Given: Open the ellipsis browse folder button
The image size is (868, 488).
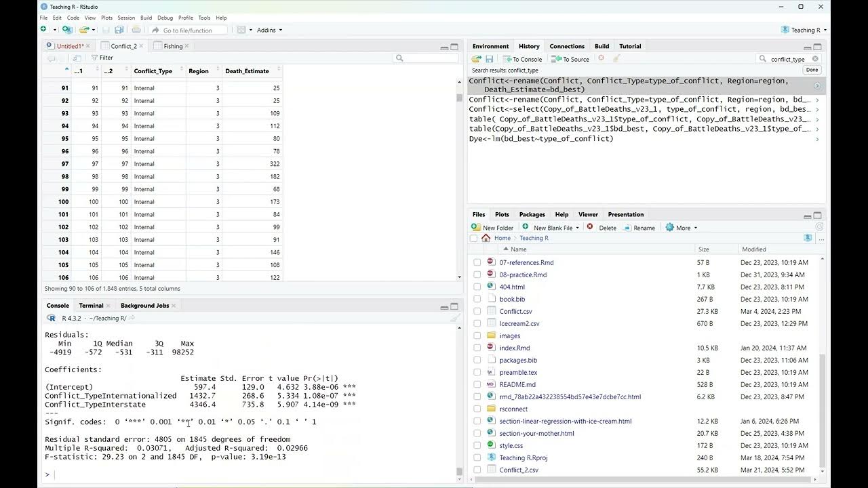Looking at the screenshot, I should point(820,238).
